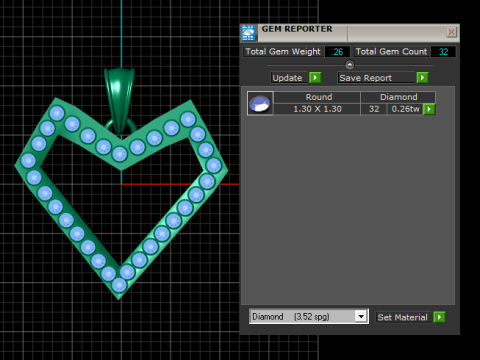Select the gem at the heart's bottom tip

tap(119, 285)
